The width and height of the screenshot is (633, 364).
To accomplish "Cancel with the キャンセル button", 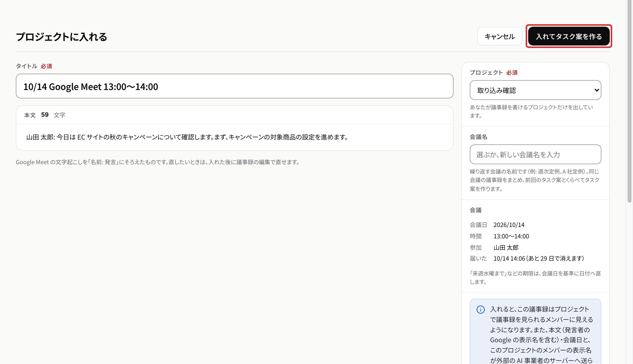I will point(499,36).
